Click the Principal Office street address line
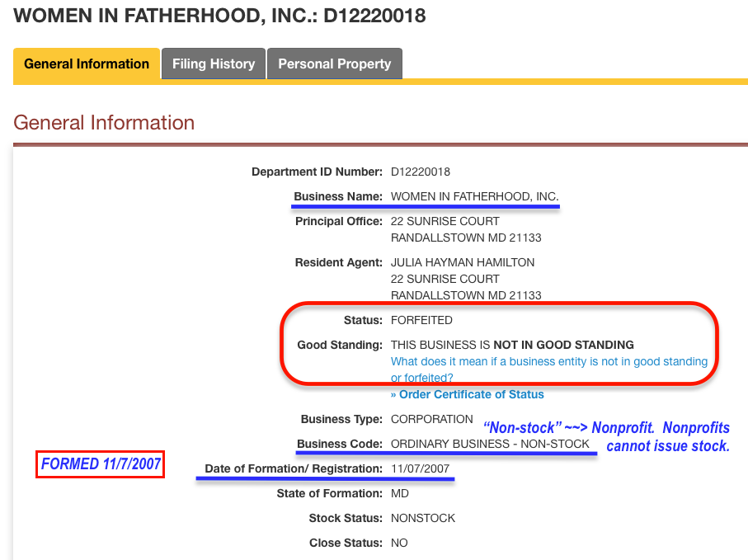 pos(445,221)
